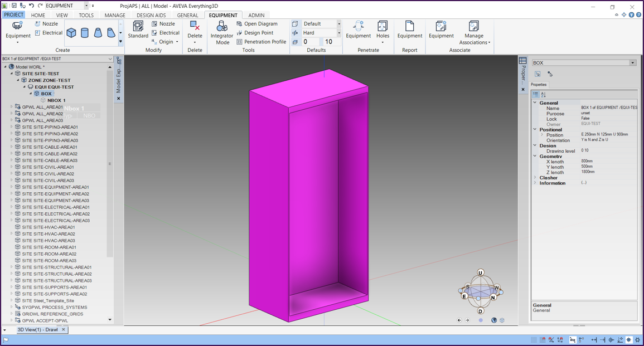Click the Create group Nozzle tool
The image size is (644, 346).
pos(46,24)
